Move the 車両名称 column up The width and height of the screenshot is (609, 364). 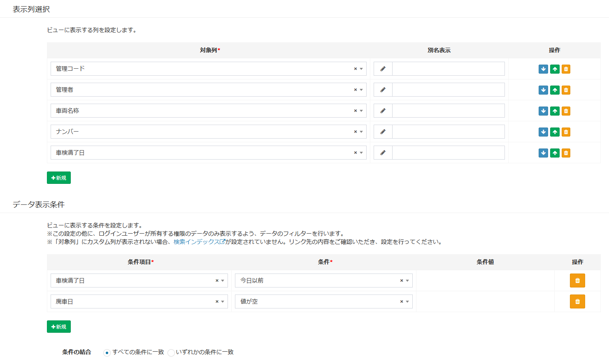click(555, 111)
